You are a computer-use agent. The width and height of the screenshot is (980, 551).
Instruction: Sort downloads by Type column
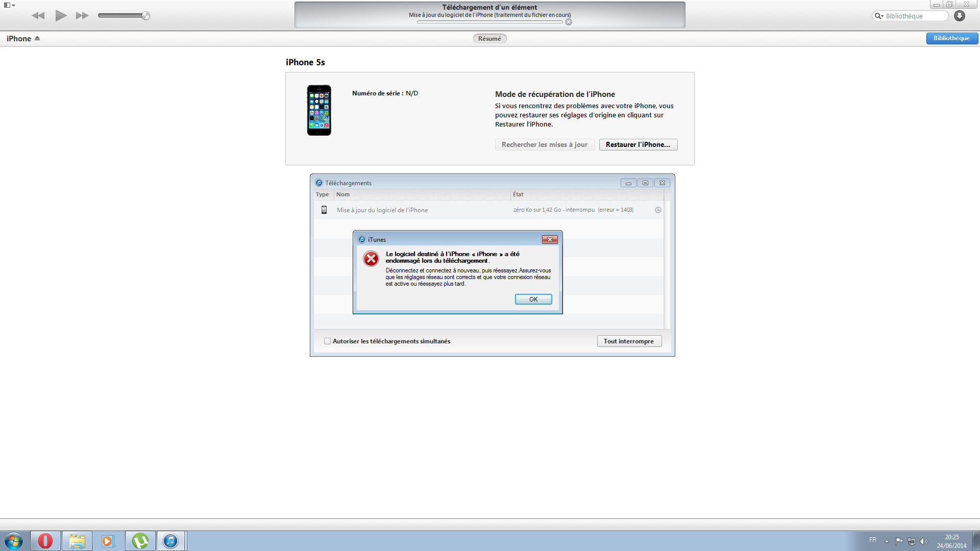pyautogui.click(x=323, y=194)
